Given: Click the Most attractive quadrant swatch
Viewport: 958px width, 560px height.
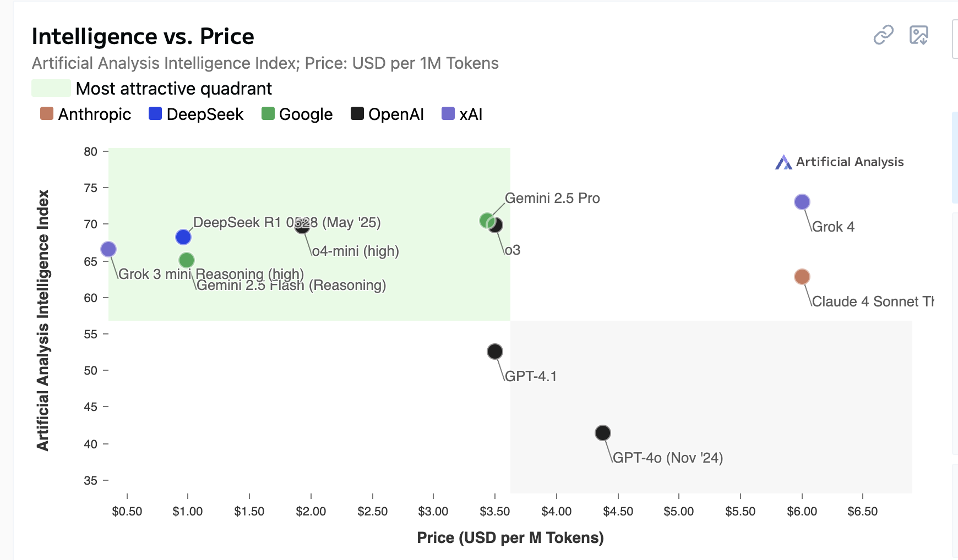Looking at the screenshot, I should click(x=51, y=89).
